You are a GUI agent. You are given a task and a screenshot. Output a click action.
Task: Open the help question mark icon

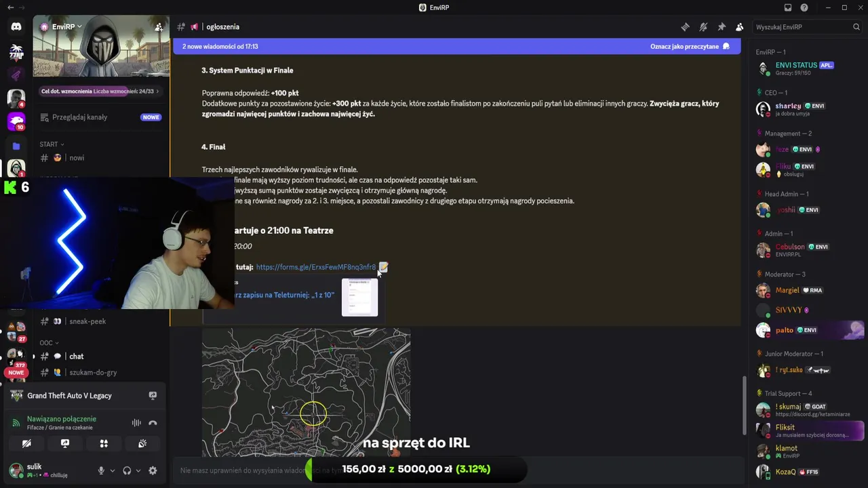pyautogui.click(x=804, y=7)
